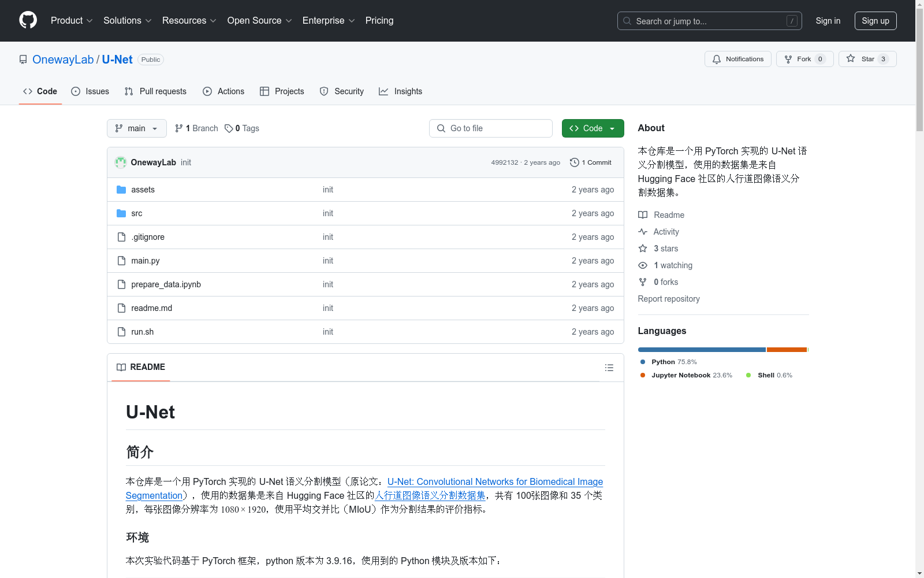Fork the U-Net repository
This screenshot has width=924, height=578.
tap(805, 59)
